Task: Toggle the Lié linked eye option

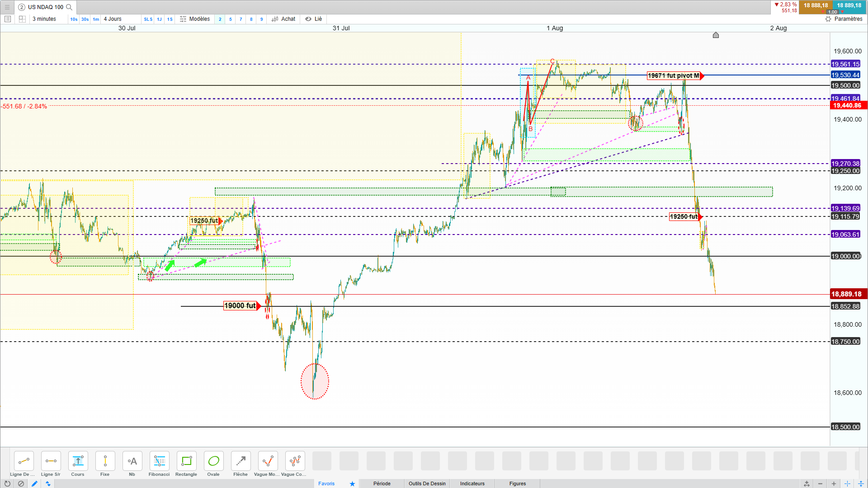Action: [313, 19]
